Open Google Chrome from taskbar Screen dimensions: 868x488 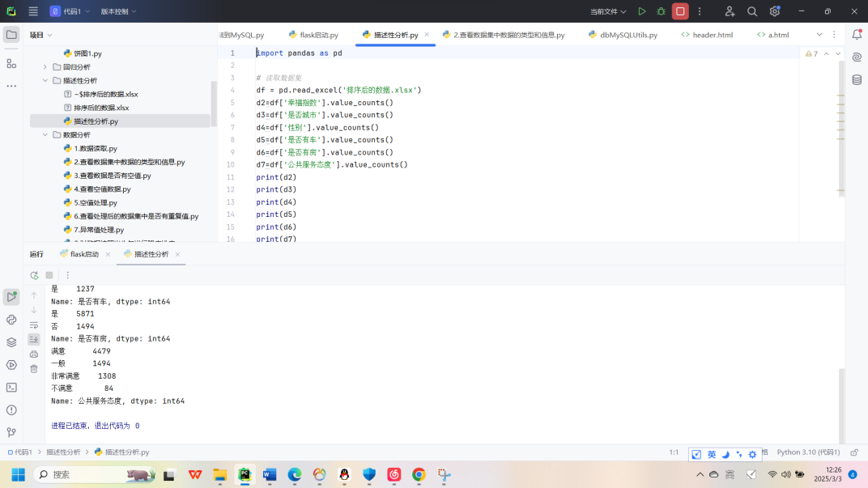[419, 475]
